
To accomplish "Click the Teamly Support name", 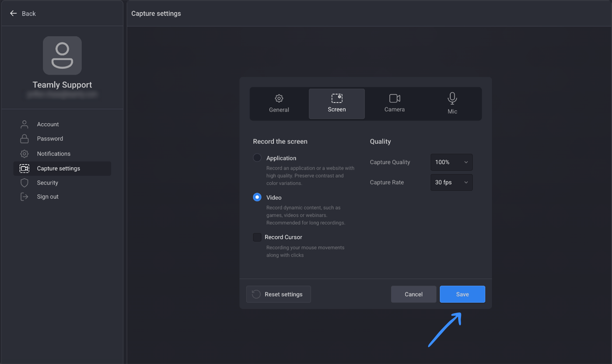I will 62,85.
